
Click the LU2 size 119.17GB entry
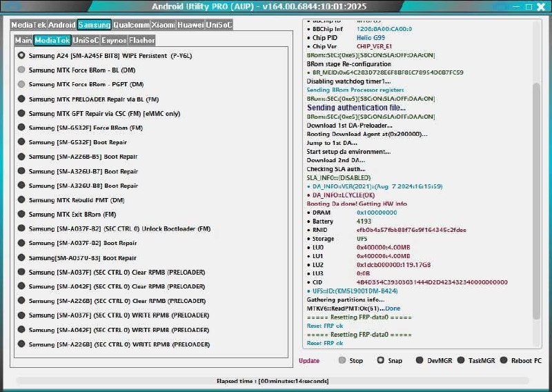click(x=393, y=265)
